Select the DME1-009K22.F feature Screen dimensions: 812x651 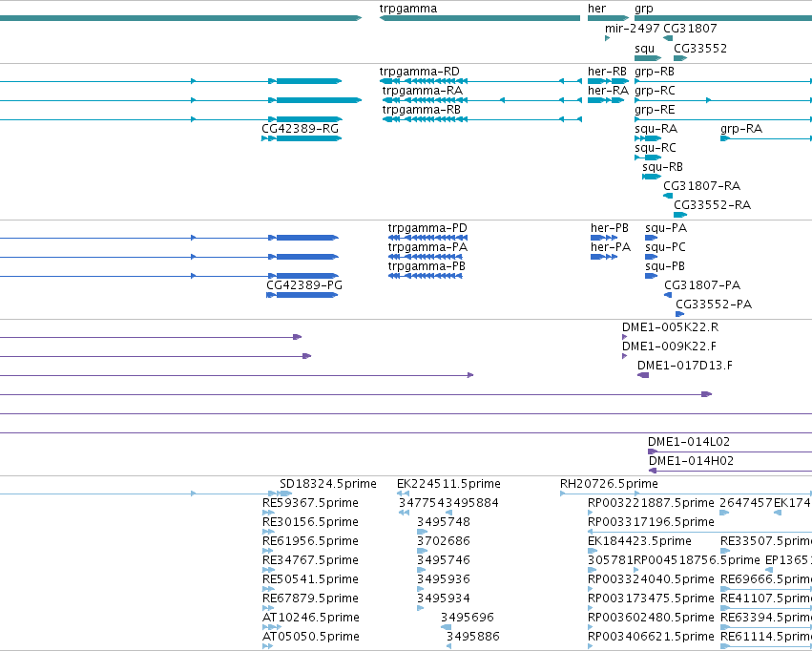(625, 356)
